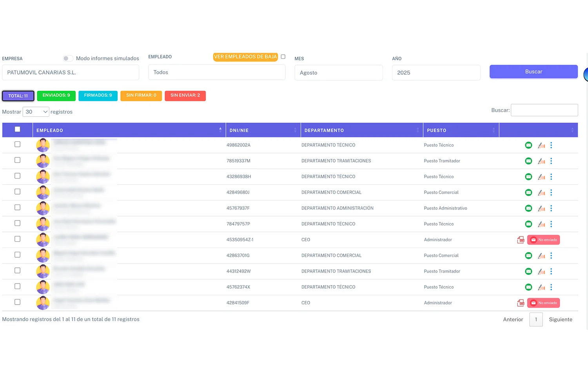Tick the select-all checkbox in table header
This screenshot has height=383, width=588.
17,129
